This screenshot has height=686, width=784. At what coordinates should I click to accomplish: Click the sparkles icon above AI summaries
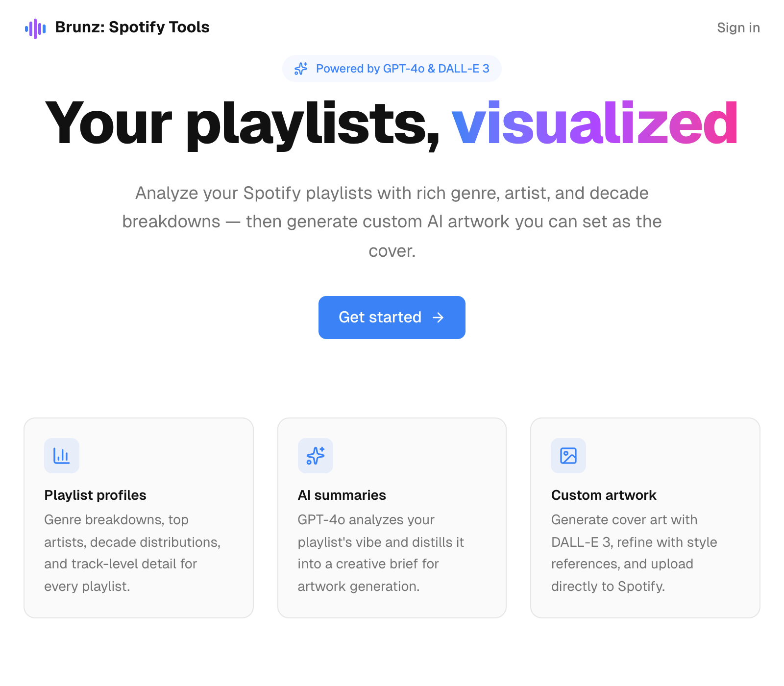tap(315, 456)
